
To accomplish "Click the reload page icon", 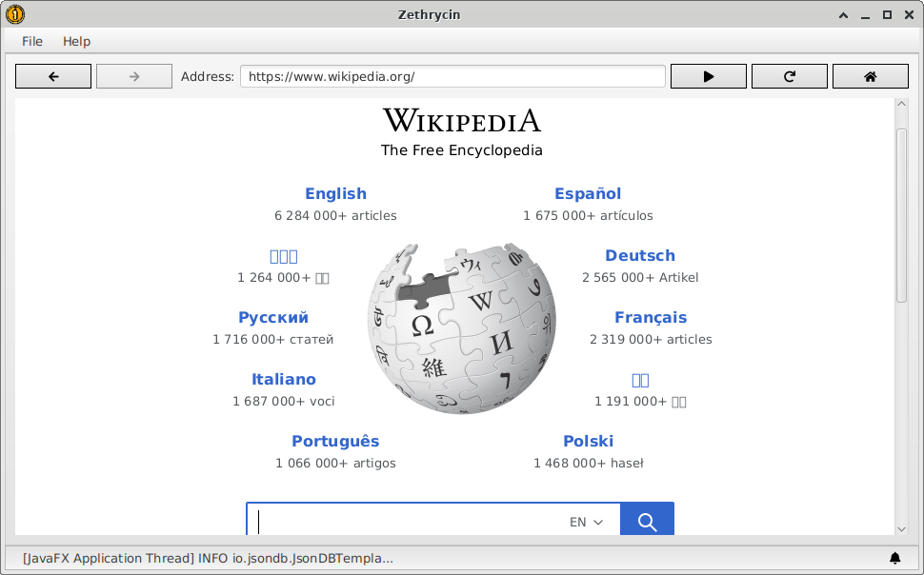I will [x=789, y=77].
